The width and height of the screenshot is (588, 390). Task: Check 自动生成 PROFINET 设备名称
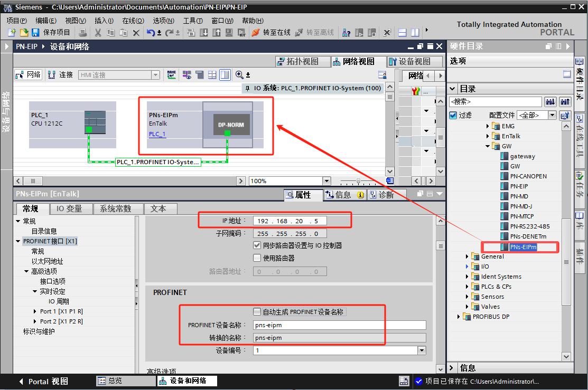pyautogui.click(x=257, y=311)
